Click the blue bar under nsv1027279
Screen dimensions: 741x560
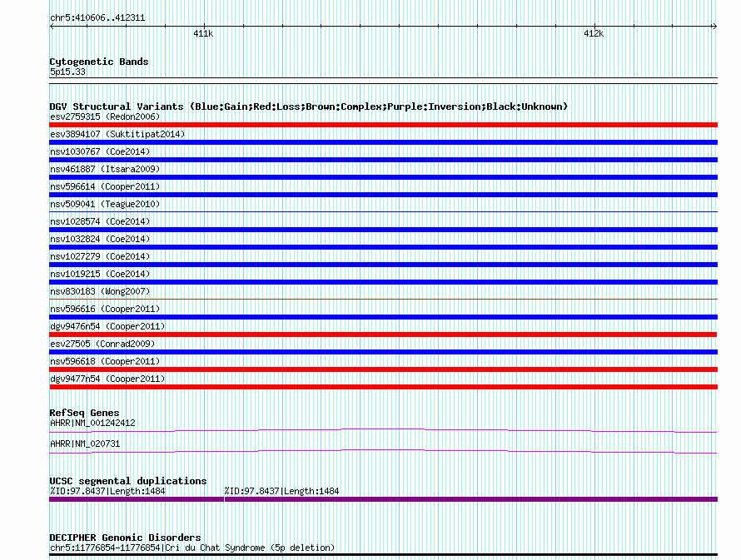(383, 265)
